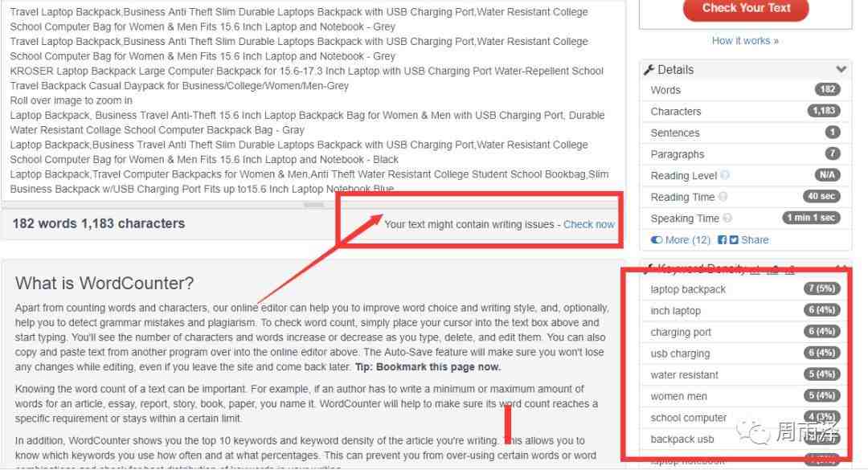Click the Check now link
The image size is (868, 470).
pyautogui.click(x=589, y=224)
